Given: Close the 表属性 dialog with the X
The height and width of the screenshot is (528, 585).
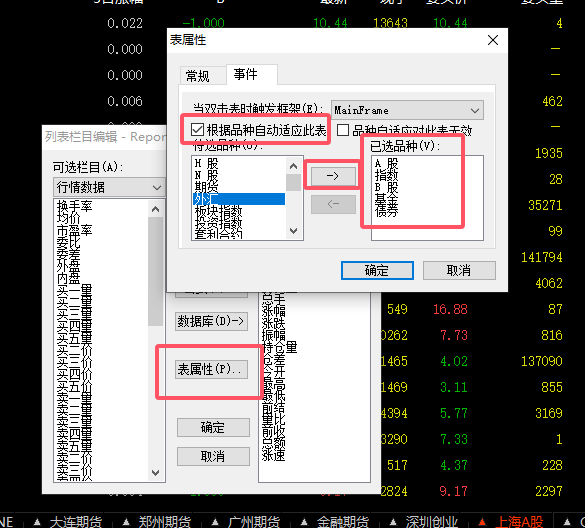Looking at the screenshot, I should (493, 40).
